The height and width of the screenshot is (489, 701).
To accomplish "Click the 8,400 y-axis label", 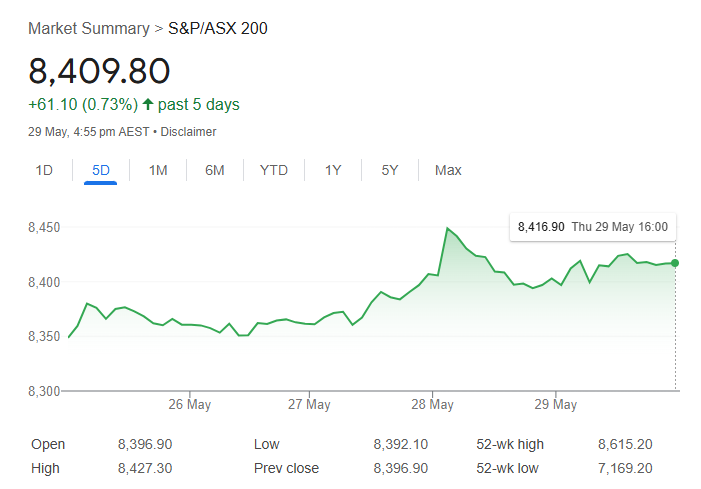I will 44,282.
